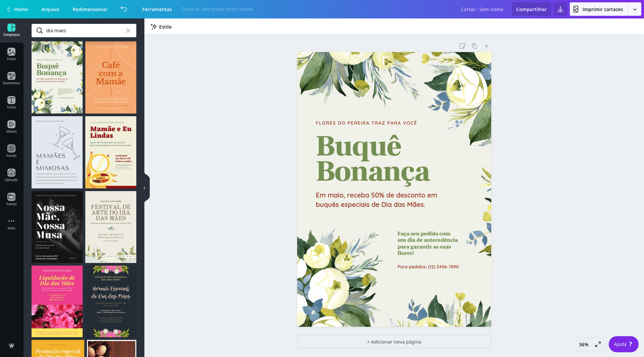Open the Redimensionar menu

90,9
